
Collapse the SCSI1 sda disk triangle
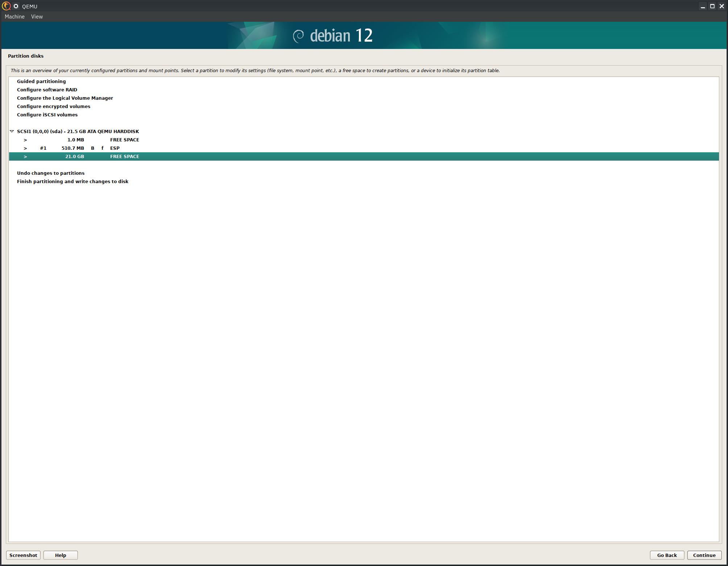[12, 131]
